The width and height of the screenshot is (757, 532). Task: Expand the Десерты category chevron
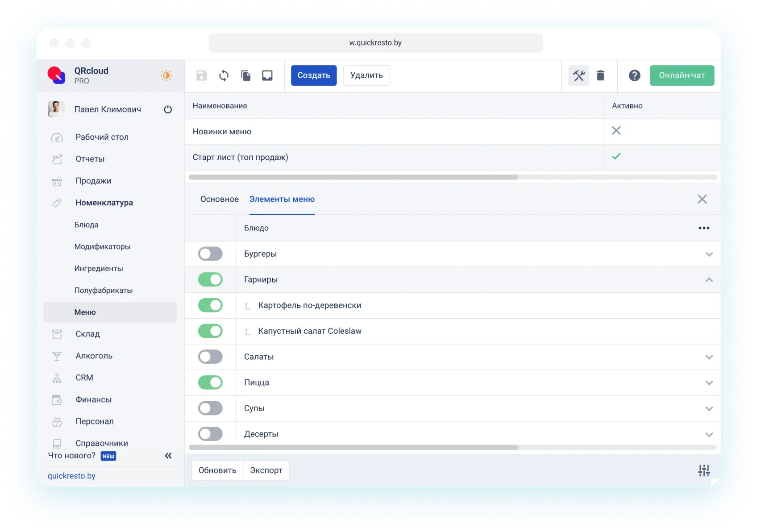709,434
